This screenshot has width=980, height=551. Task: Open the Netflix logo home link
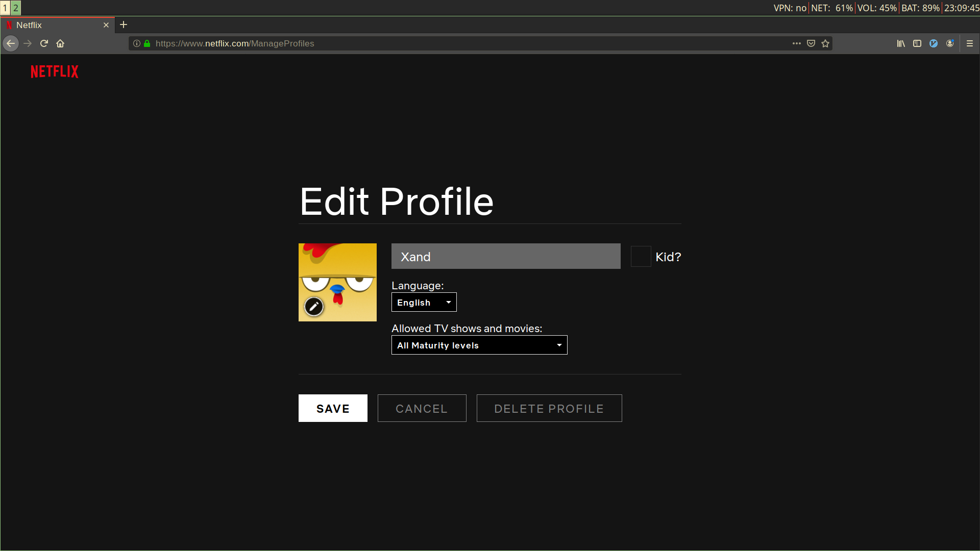(x=55, y=71)
